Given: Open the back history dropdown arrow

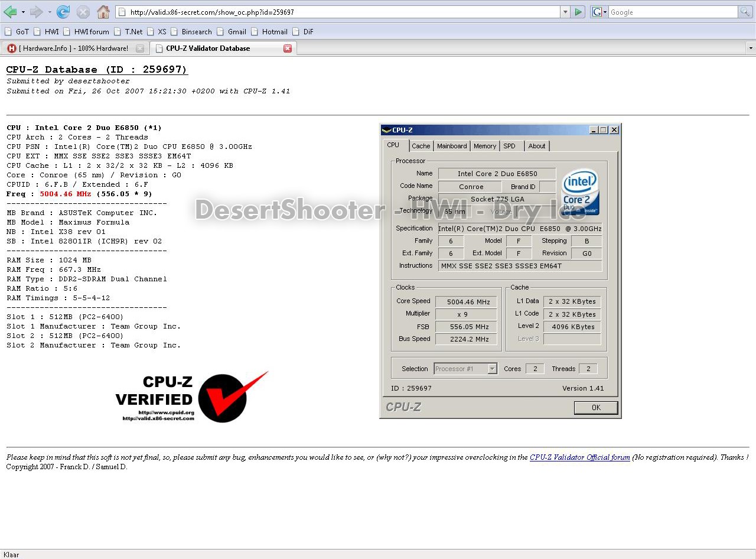Looking at the screenshot, I should tap(23, 12).
